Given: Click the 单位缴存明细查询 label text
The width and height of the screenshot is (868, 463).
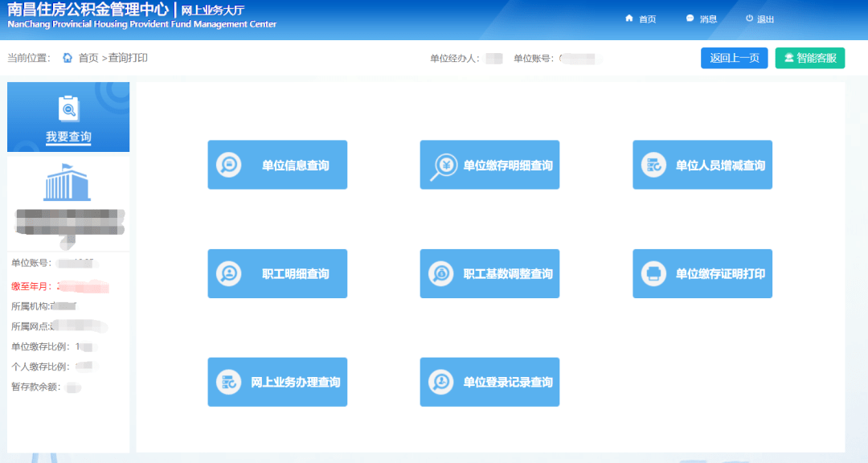Looking at the screenshot, I should coord(508,166).
